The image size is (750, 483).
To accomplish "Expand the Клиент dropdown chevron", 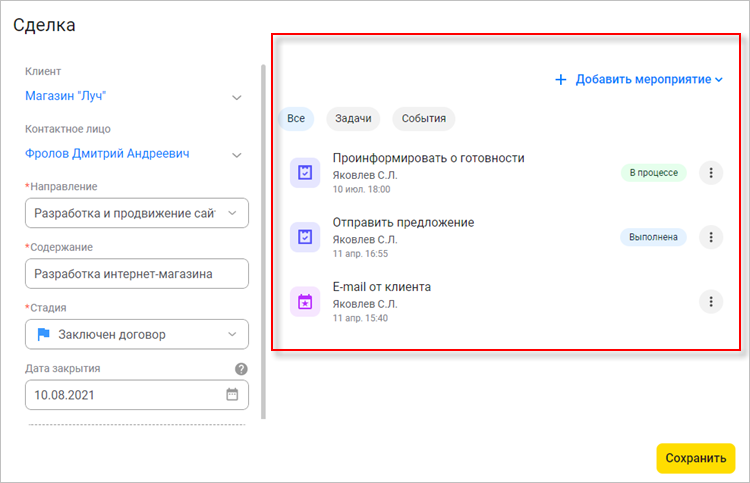I will pyautogui.click(x=236, y=98).
